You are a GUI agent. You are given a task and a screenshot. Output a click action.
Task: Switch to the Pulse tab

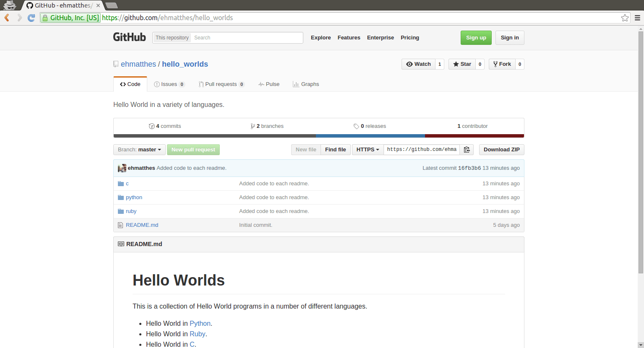[x=269, y=84]
